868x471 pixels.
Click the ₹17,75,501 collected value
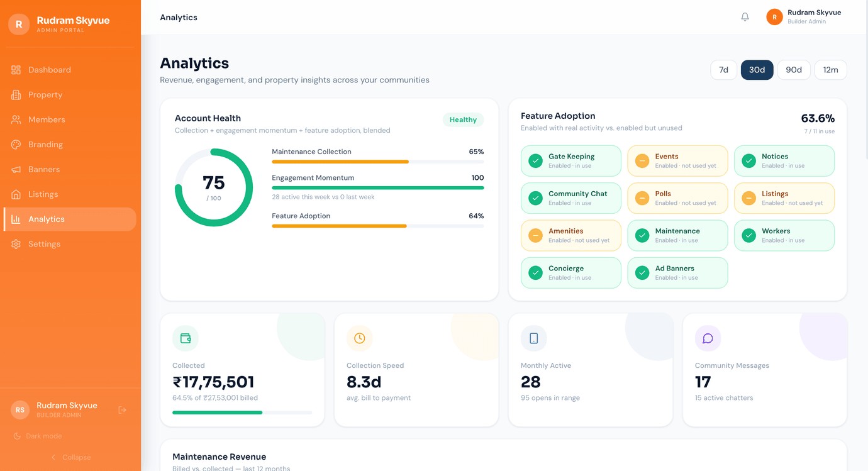coord(213,382)
